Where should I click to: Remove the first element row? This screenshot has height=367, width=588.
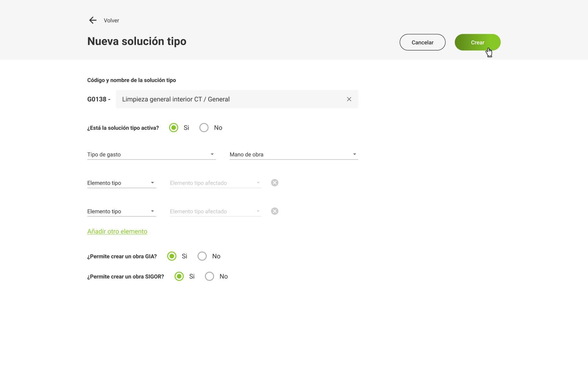[x=275, y=183]
